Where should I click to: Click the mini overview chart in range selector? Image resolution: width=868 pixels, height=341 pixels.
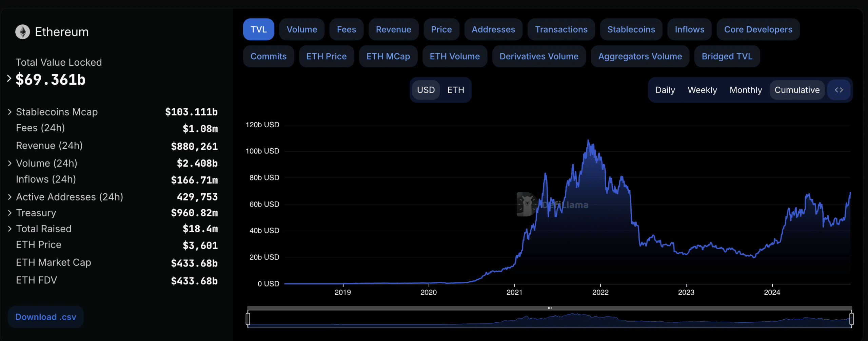tap(550, 319)
